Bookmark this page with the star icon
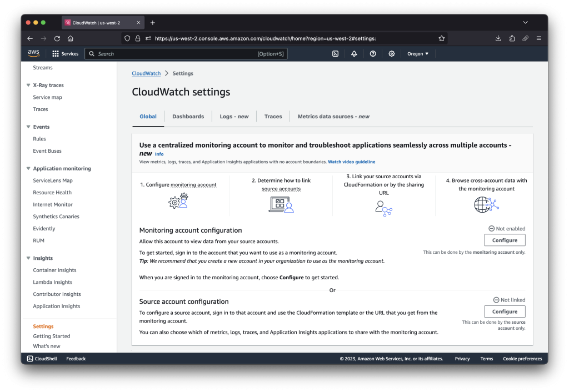The height and width of the screenshot is (392, 569). (441, 38)
